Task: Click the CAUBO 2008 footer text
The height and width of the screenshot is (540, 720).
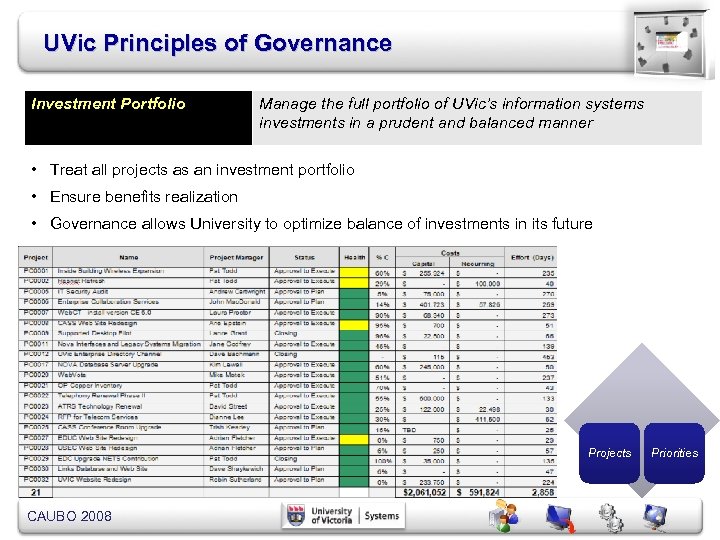Action: [x=69, y=516]
